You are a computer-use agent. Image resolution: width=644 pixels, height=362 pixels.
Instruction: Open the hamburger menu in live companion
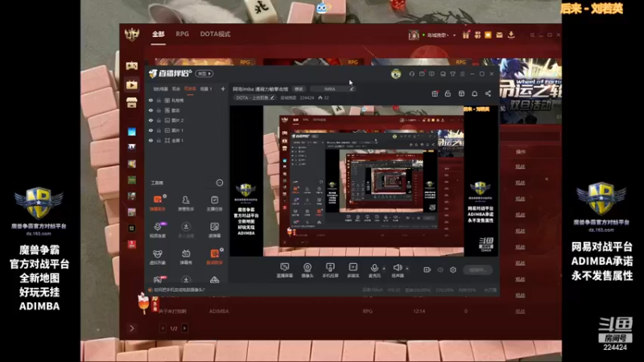pos(462,74)
